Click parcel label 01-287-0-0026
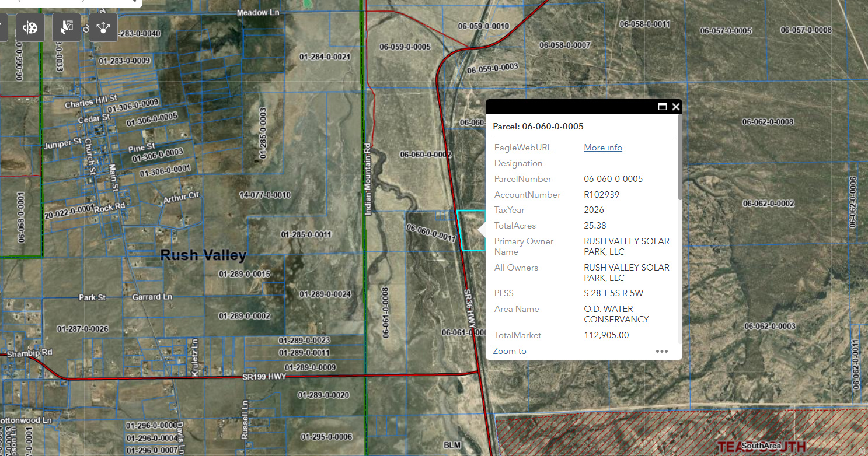This screenshot has width=868, height=456. point(82,329)
